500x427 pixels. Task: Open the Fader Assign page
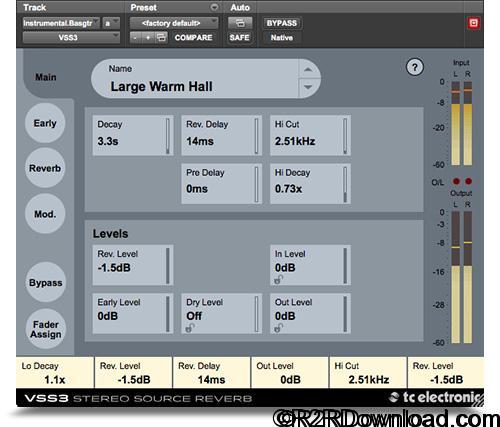coord(46,329)
